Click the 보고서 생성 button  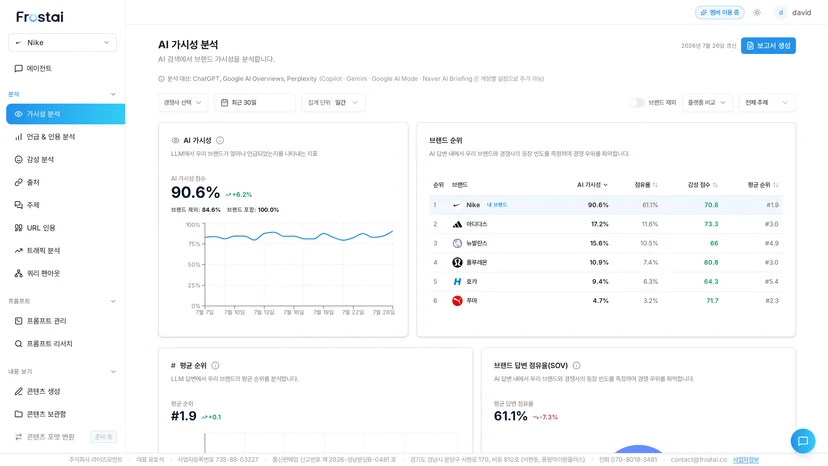point(768,45)
